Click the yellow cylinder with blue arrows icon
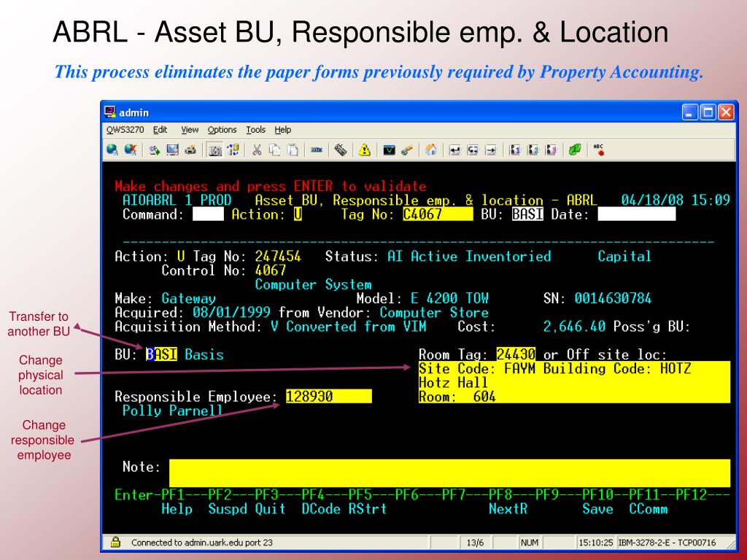 point(233,150)
